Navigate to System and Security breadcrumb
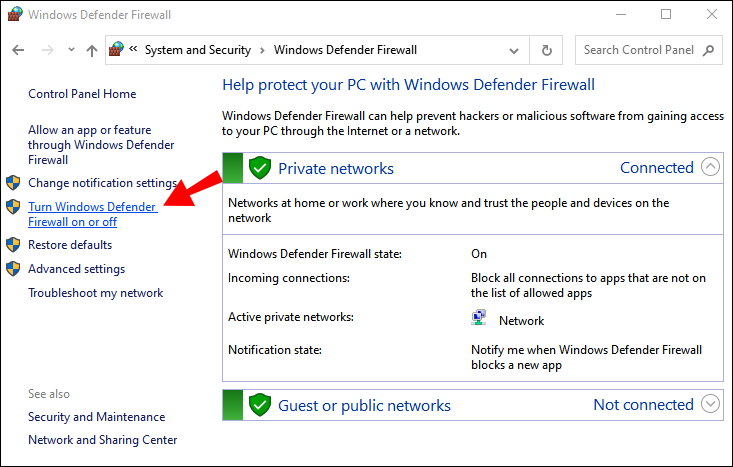This screenshot has height=467, width=733. click(198, 50)
